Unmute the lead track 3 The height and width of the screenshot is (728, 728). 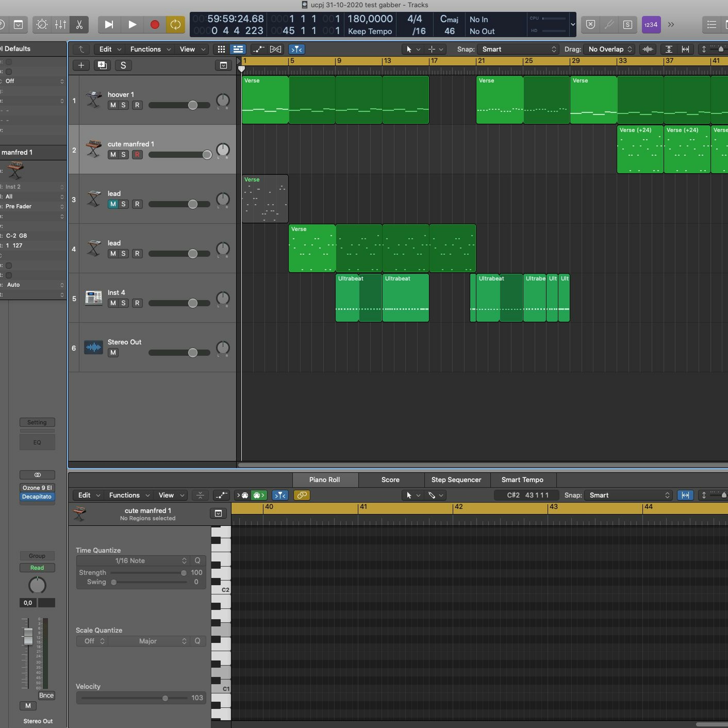[113, 204]
